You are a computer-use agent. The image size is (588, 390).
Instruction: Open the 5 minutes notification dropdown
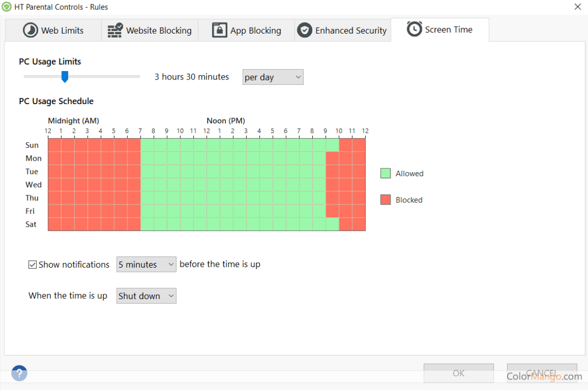tap(146, 265)
